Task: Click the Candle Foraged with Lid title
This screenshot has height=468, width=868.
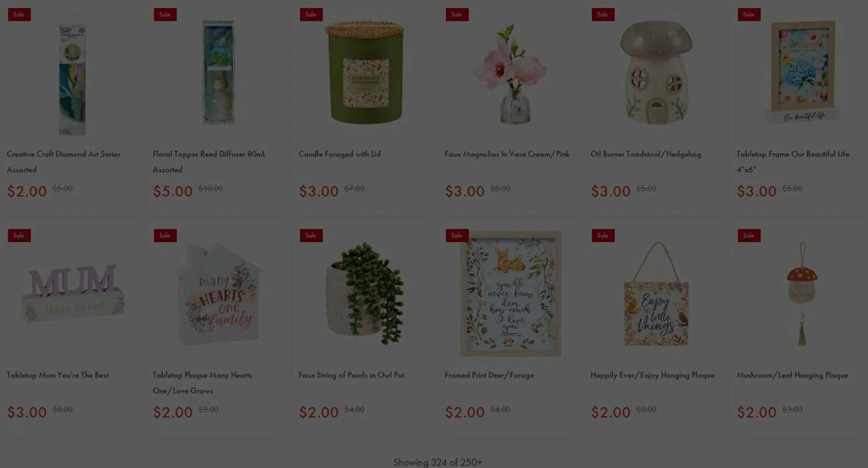Action: 340,154
